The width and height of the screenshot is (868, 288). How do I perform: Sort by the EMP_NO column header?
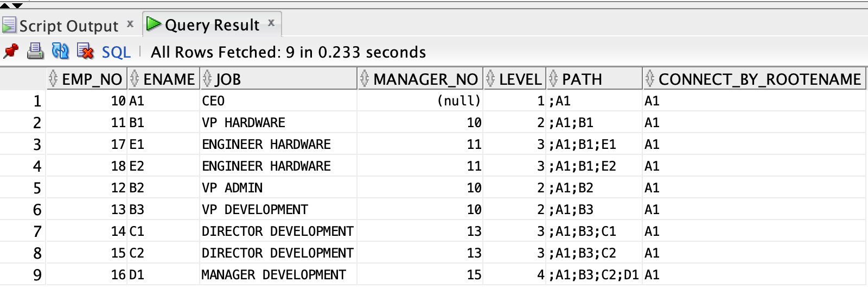point(92,79)
